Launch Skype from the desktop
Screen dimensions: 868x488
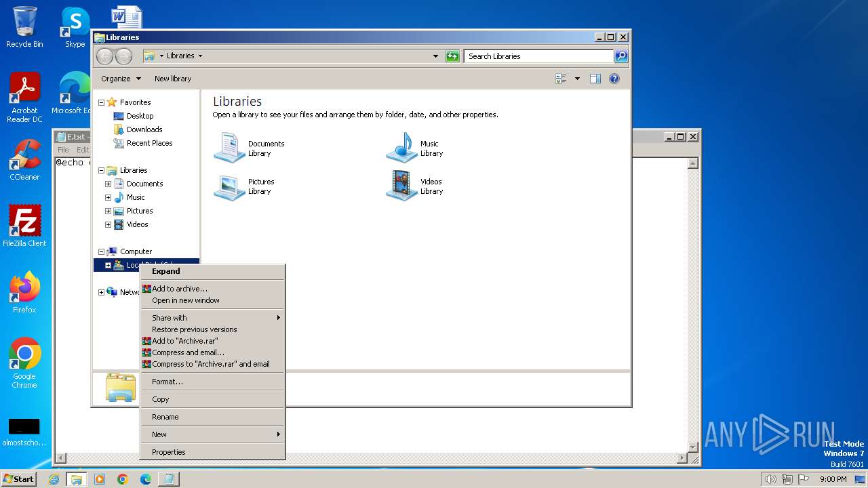point(75,27)
